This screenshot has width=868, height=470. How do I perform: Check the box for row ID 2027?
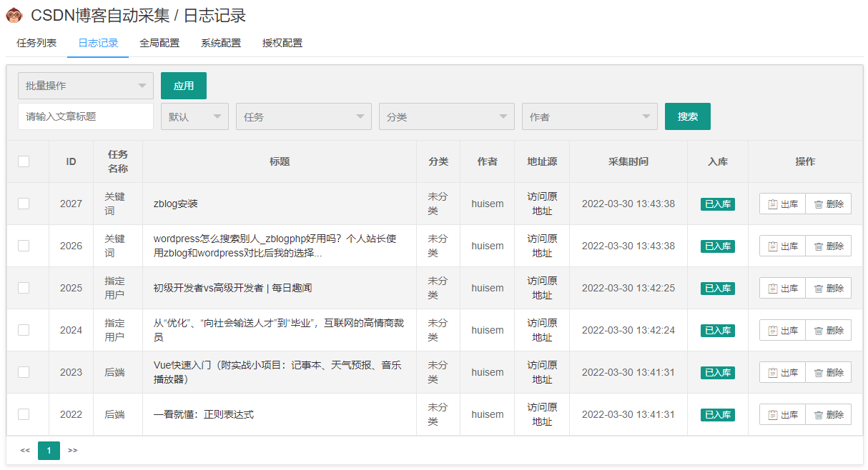pos(24,204)
